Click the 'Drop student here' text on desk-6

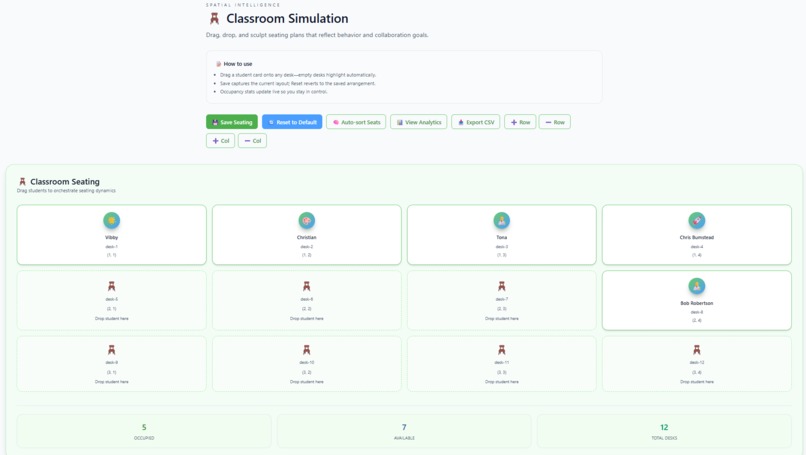pyautogui.click(x=306, y=319)
